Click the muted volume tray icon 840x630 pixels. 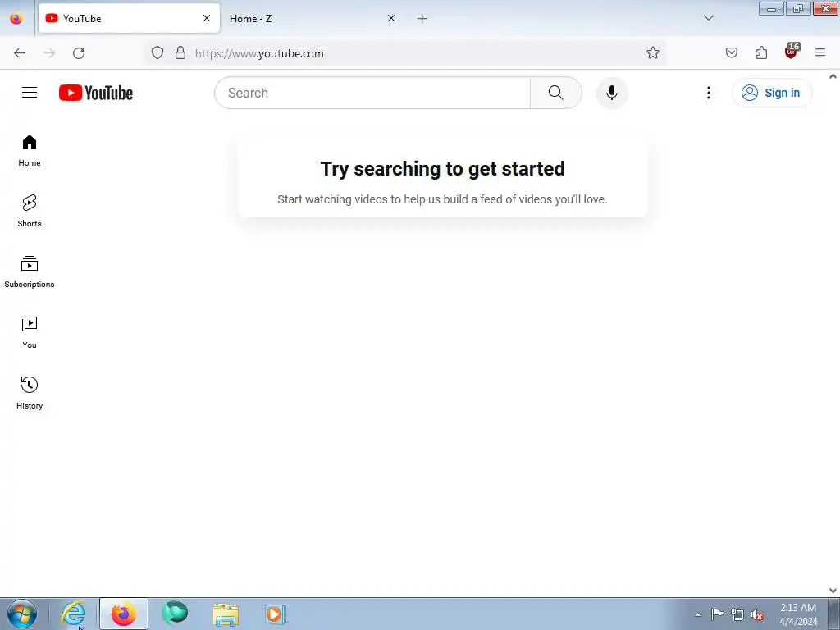click(x=757, y=614)
